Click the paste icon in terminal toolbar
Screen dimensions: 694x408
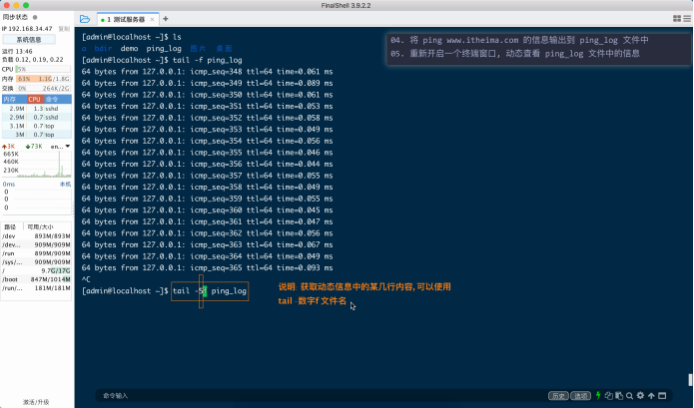click(619, 396)
